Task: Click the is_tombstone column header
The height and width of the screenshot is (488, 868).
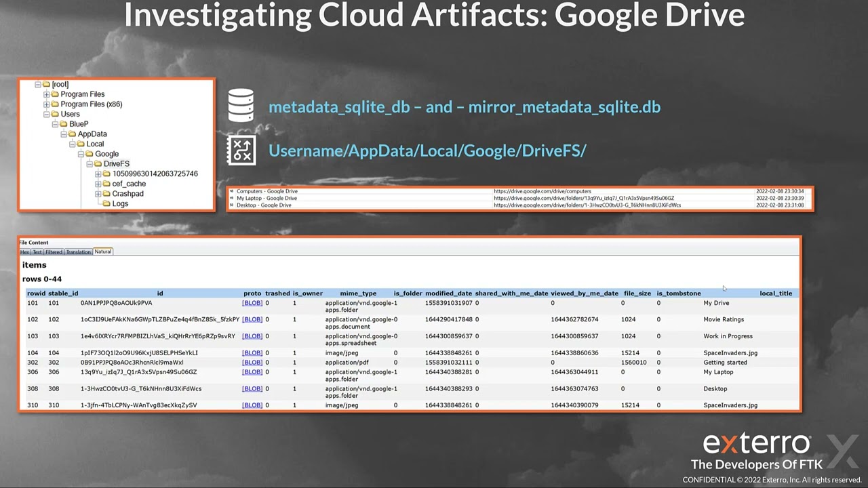Action: 679,293
